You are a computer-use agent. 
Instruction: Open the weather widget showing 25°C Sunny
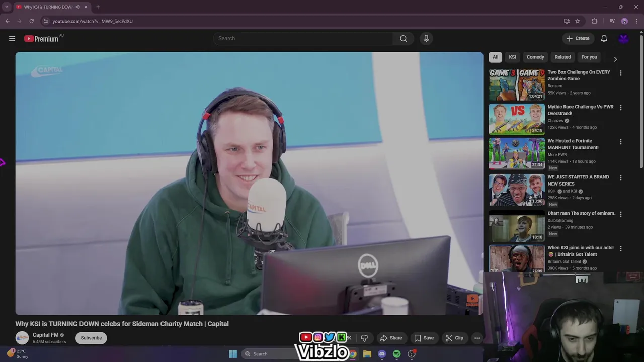pyautogui.click(x=18, y=354)
